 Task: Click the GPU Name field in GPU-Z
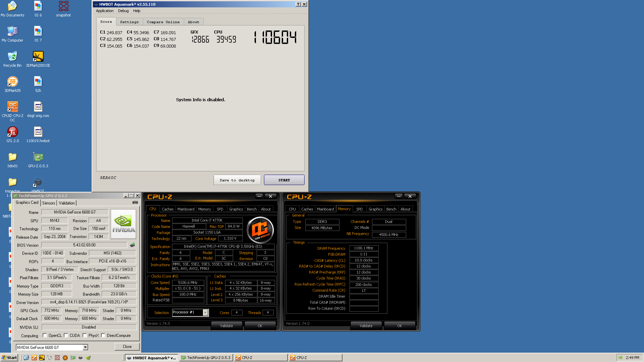75,212
